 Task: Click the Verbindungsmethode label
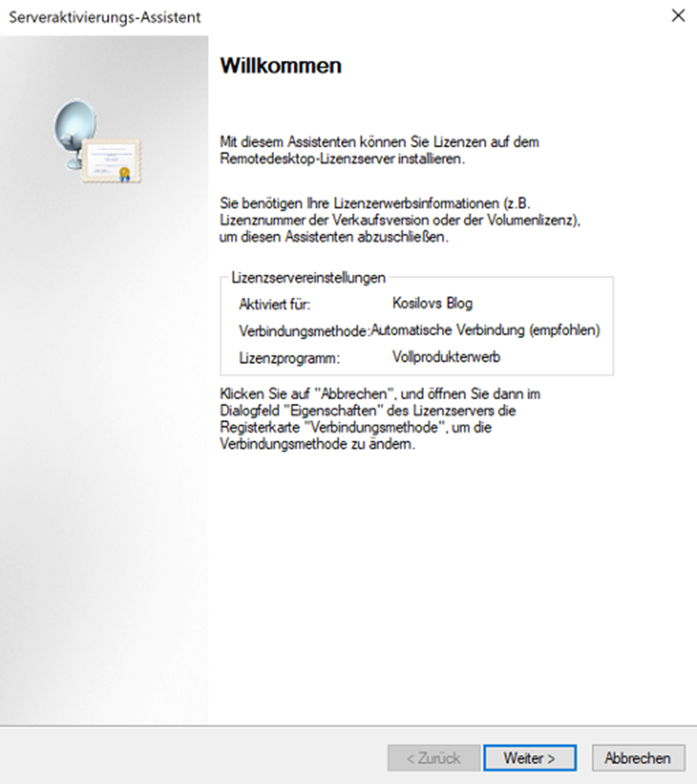pyautogui.click(x=304, y=331)
